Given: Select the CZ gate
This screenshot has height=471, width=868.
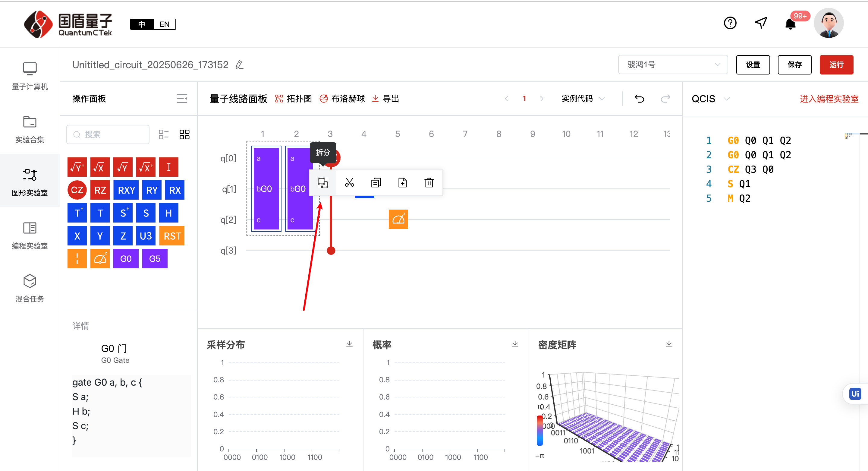Looking at the screenshot, I should tap(77, 190).
